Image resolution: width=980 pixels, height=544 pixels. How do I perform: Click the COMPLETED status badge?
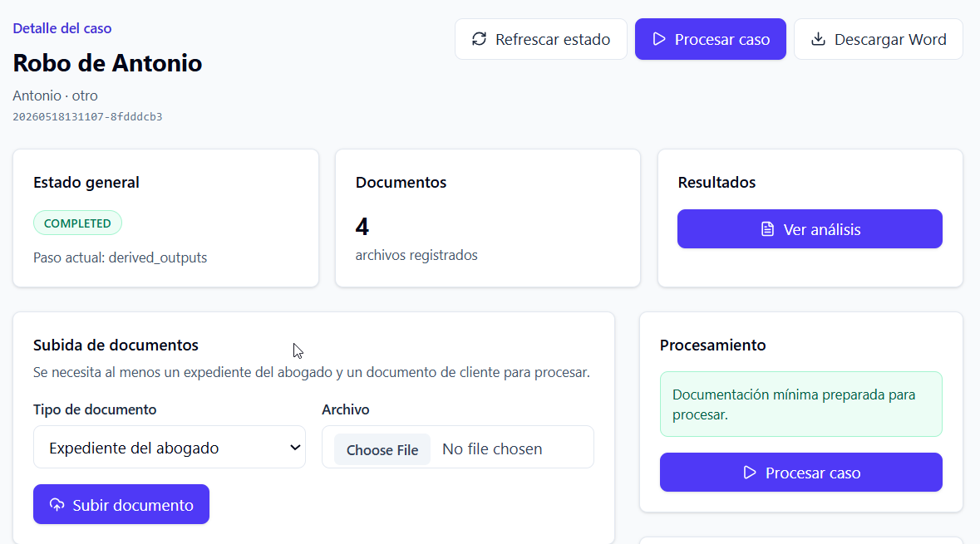click(77, 223)
